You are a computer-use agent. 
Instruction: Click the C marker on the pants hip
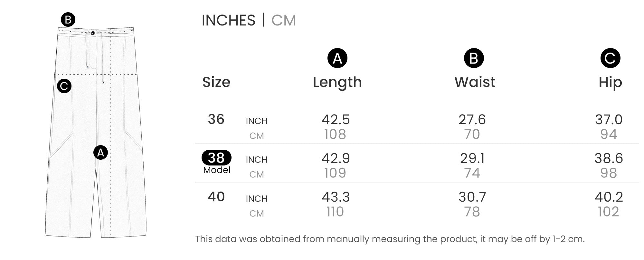(64, 86)
